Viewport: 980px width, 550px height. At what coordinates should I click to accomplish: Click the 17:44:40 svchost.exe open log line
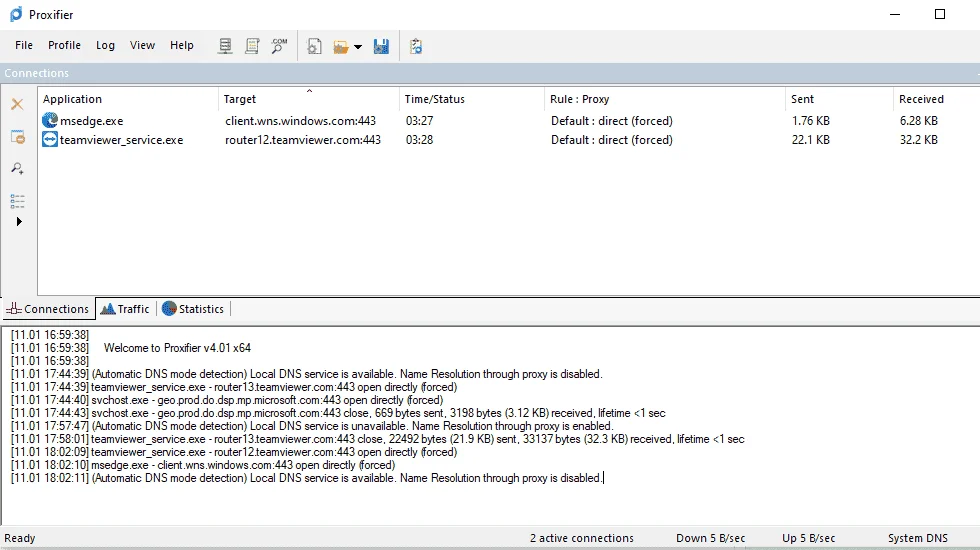(227, 400)
